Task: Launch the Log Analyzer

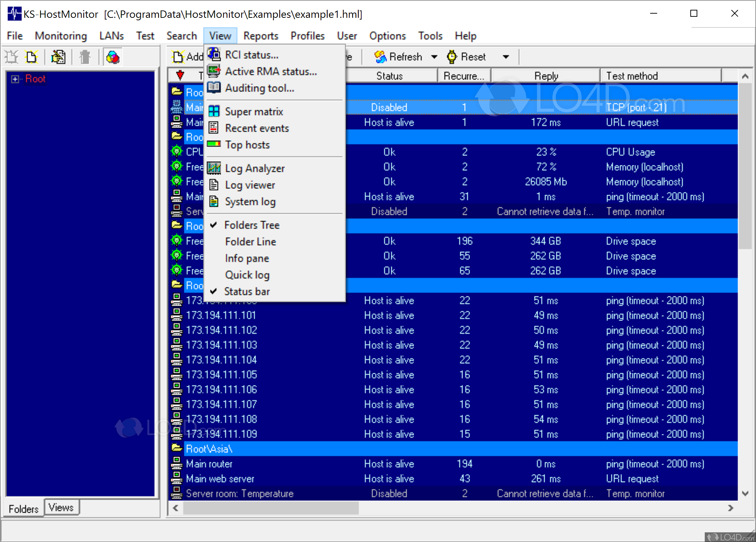Action: click(255, 168)
